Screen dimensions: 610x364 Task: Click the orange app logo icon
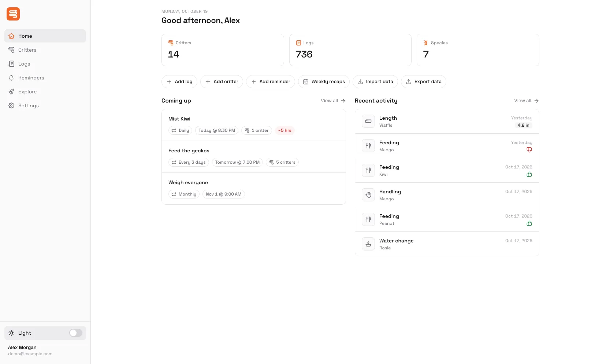coord(13,14)
